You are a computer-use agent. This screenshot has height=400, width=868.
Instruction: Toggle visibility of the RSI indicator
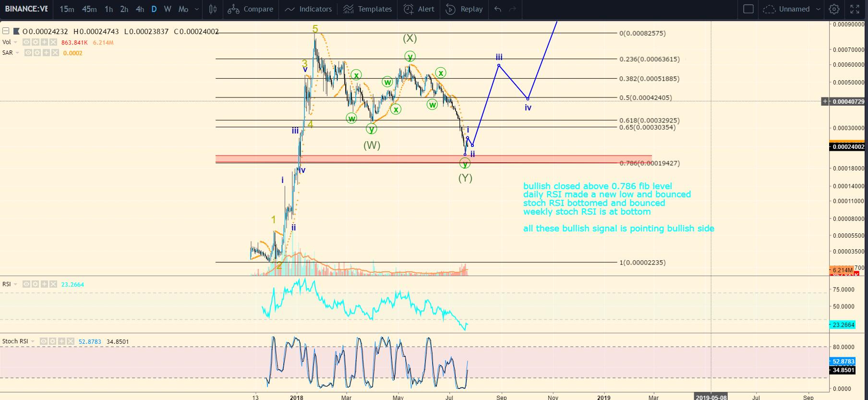point(26,284)
